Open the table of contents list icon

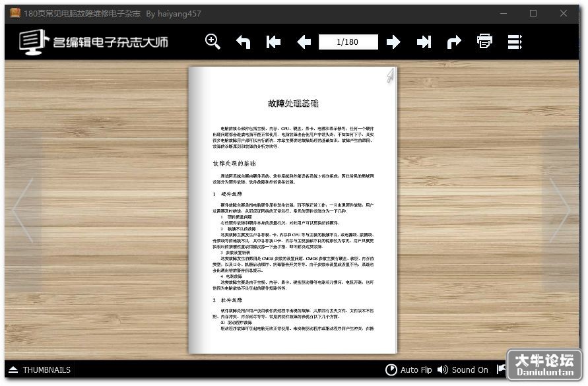point(515,42)
